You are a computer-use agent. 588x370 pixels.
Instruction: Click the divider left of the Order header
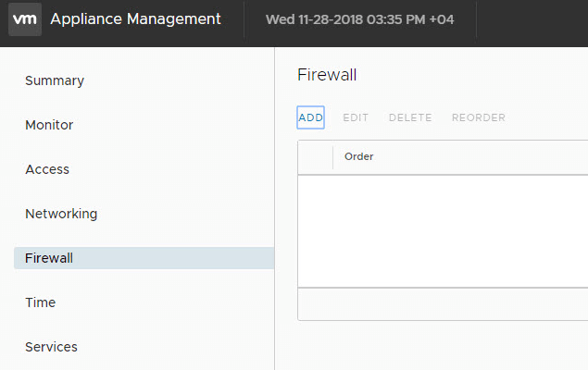tap(333, 157)
